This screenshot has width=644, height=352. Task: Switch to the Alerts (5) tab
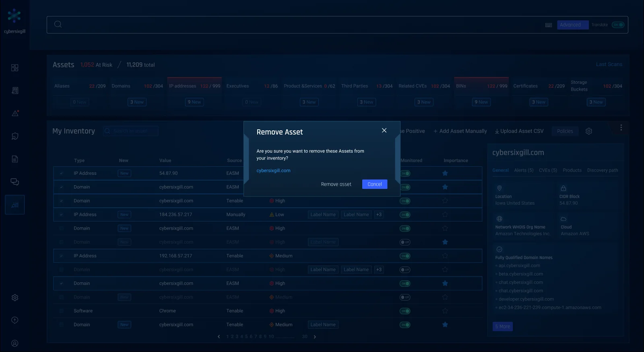coord(524,170)
